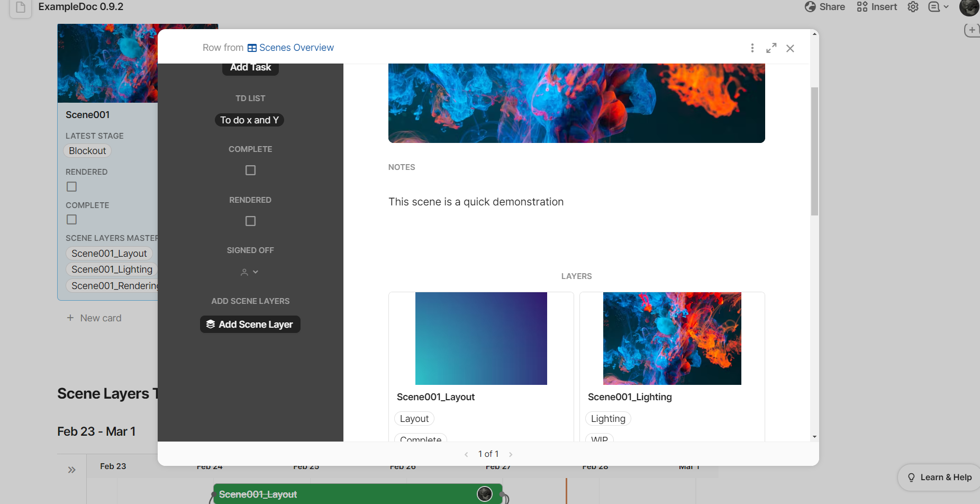This screenshot has width=980, height=504.
Task: Expand the timeline sidebar double-chevron
Action: click(72, 470)
